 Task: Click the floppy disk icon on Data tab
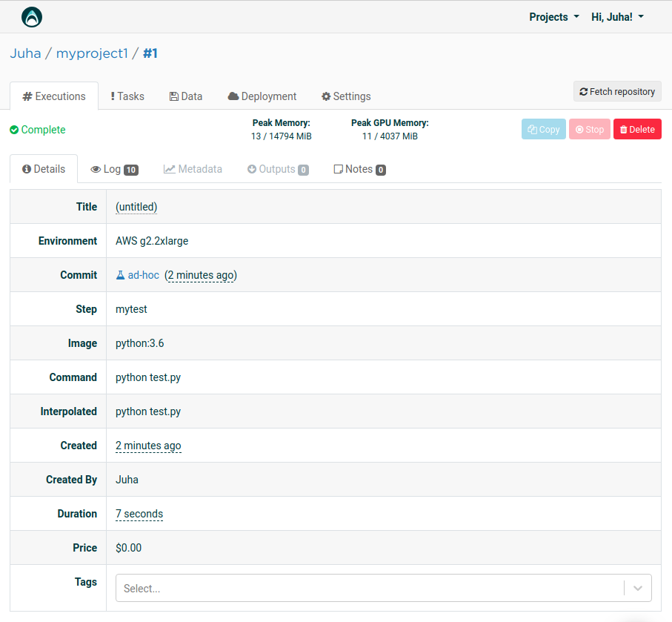click(x=174, y=96)
